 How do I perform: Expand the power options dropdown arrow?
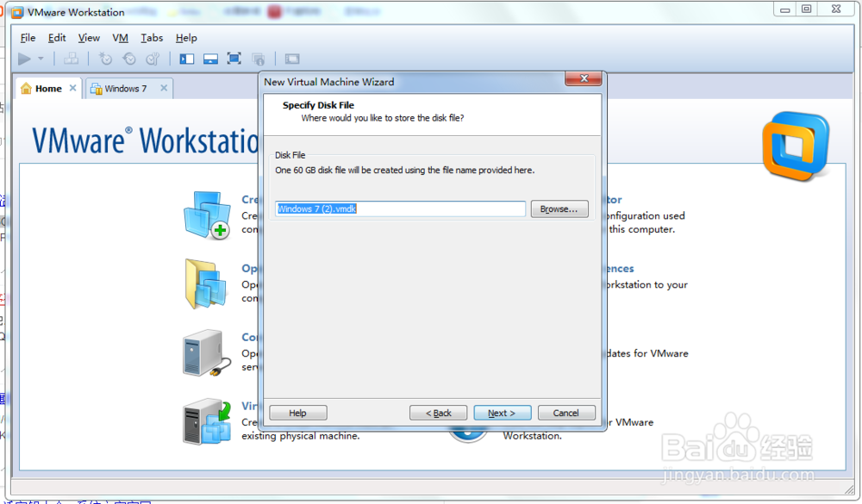(41, 59)
